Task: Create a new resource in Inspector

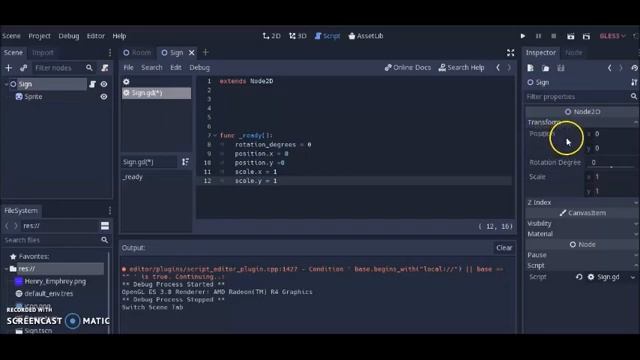Action: 530,68
